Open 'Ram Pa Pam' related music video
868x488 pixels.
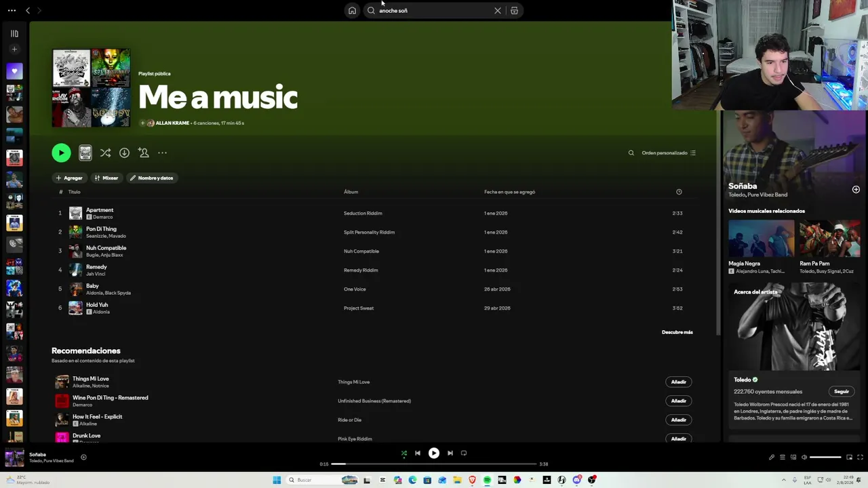pos(829,238)
